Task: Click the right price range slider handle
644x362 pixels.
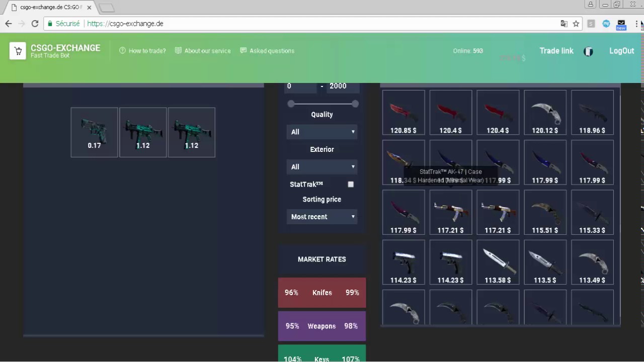Action: pos(355,104)
